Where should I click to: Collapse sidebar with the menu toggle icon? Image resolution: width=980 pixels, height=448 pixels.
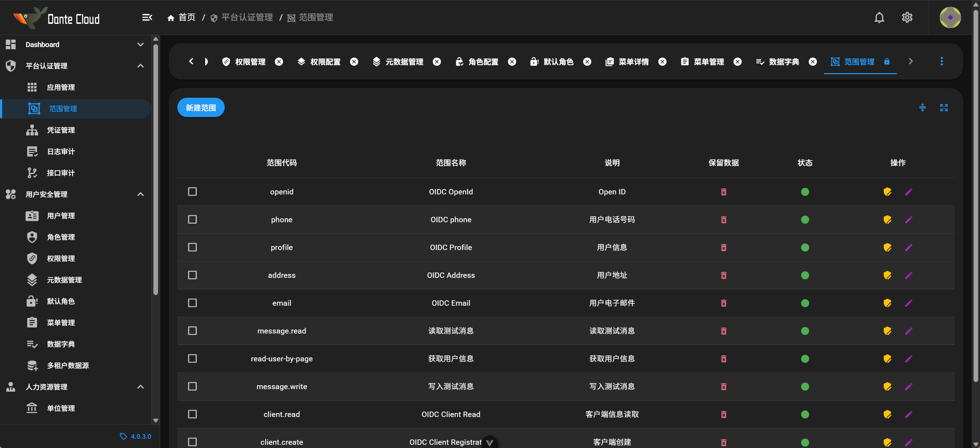tap(147, 17)
